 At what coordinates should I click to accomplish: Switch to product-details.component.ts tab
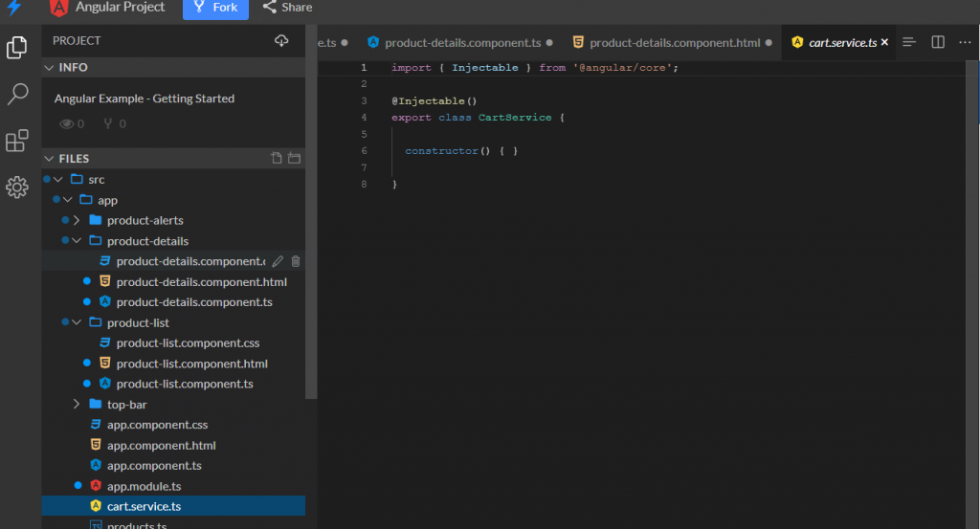coord(460,42)
